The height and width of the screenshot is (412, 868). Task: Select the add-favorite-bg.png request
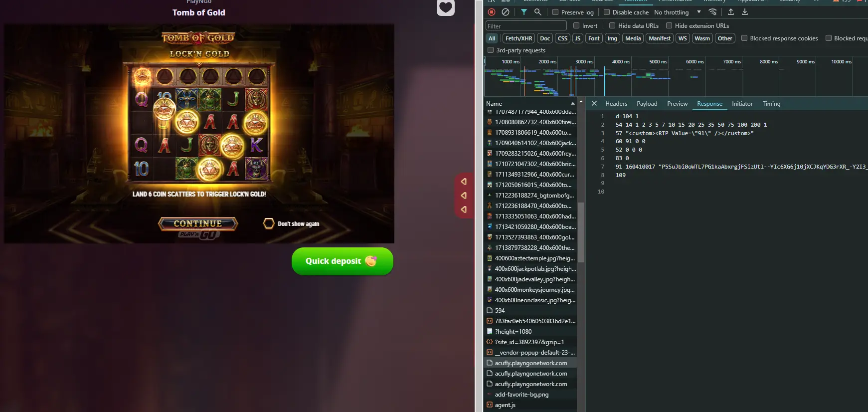click(530, 394)
